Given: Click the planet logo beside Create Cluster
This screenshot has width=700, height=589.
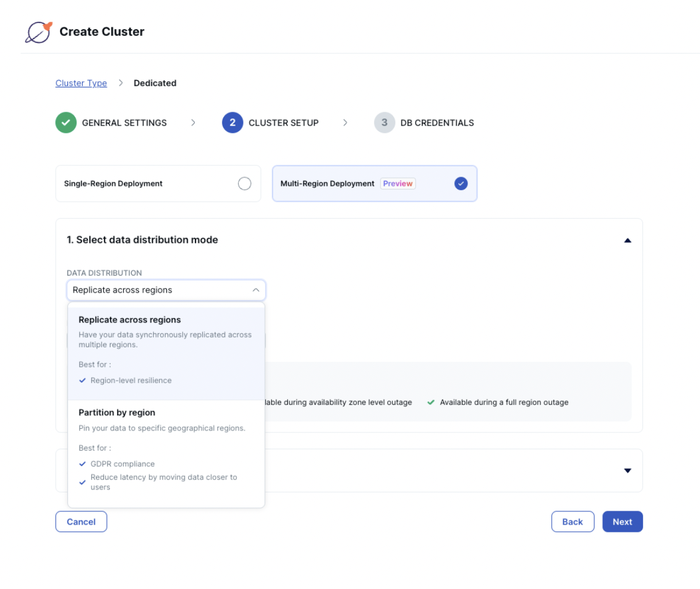Looking at the screenshot, I should tap(38, 32).
